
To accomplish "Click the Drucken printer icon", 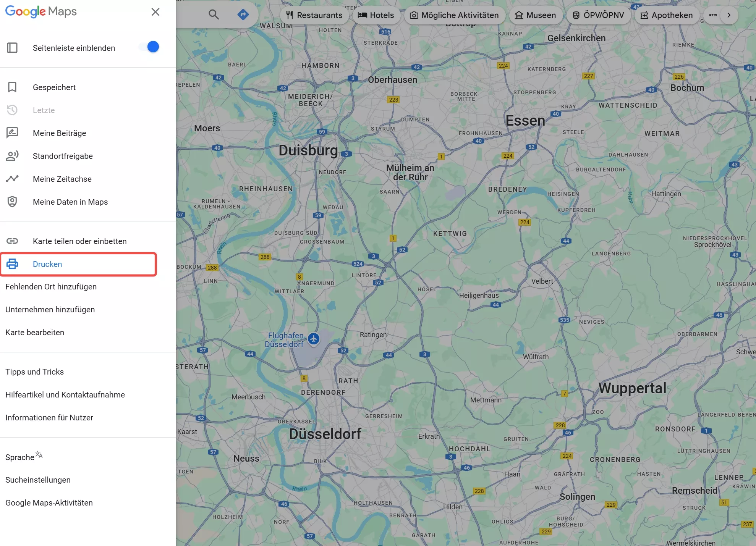I will coord(13,264).
